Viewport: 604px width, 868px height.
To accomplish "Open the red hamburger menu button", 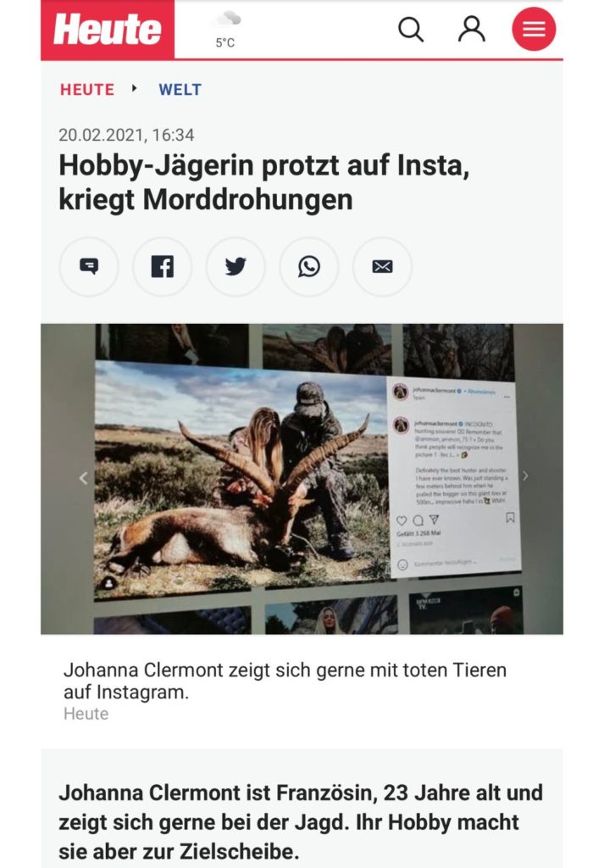I will click(x=534, y=29).
